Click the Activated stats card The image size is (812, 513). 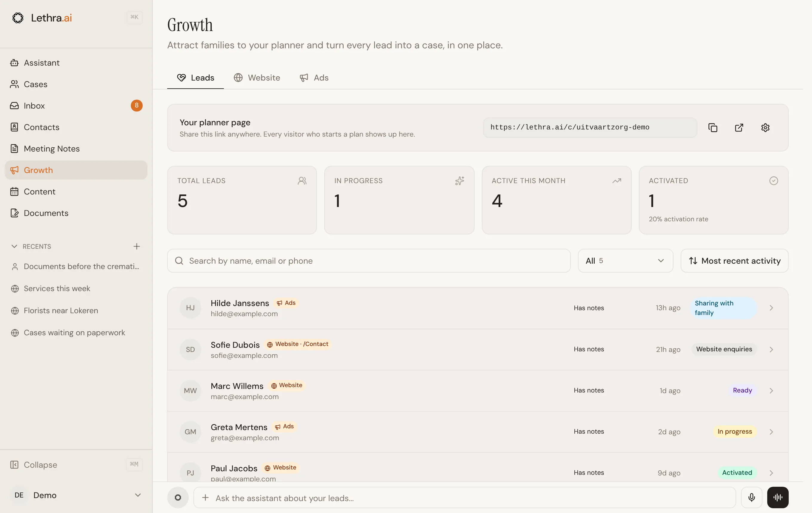pos(713,200)
